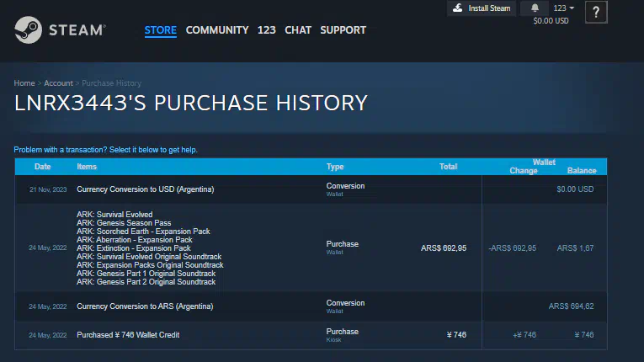Select the ARS$ 1,67 balance cell

click(x=575, y=248)
